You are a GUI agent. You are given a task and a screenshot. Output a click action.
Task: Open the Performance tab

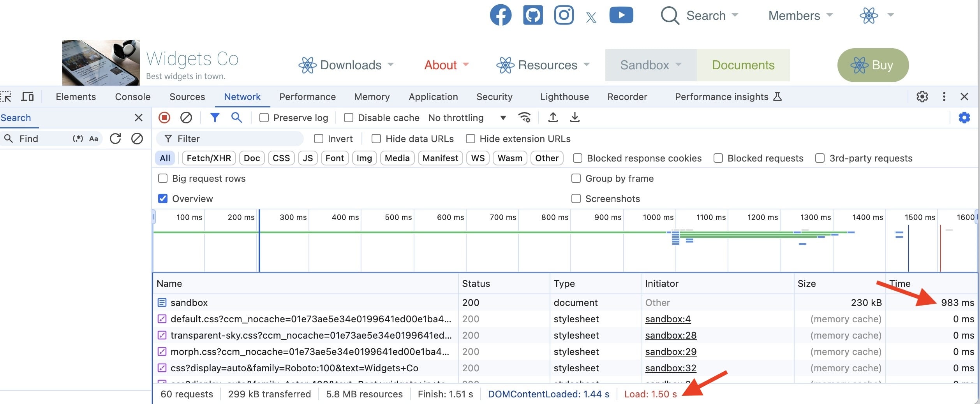click(307, 97)
